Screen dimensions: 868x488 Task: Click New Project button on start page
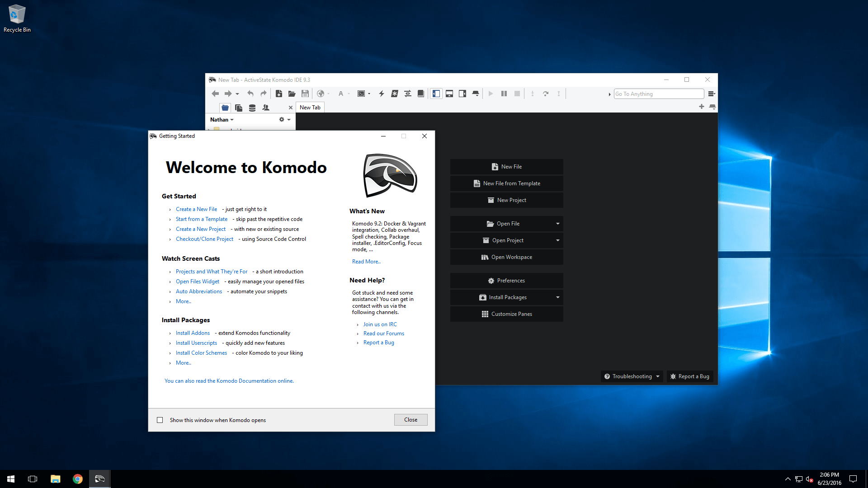tap(506, 200)
